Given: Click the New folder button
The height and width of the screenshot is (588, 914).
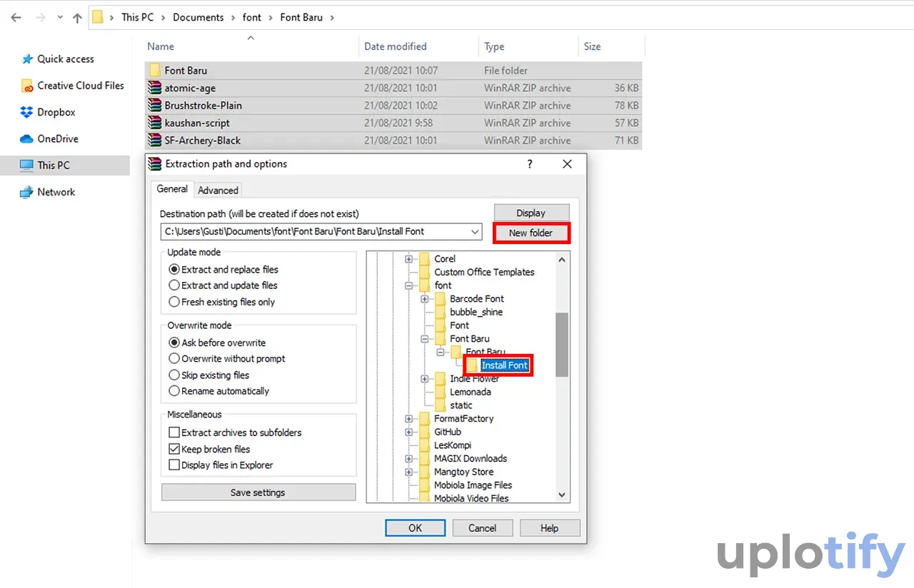Looking at the screenshot, I should pyautogui.click(x=531, y=233).
